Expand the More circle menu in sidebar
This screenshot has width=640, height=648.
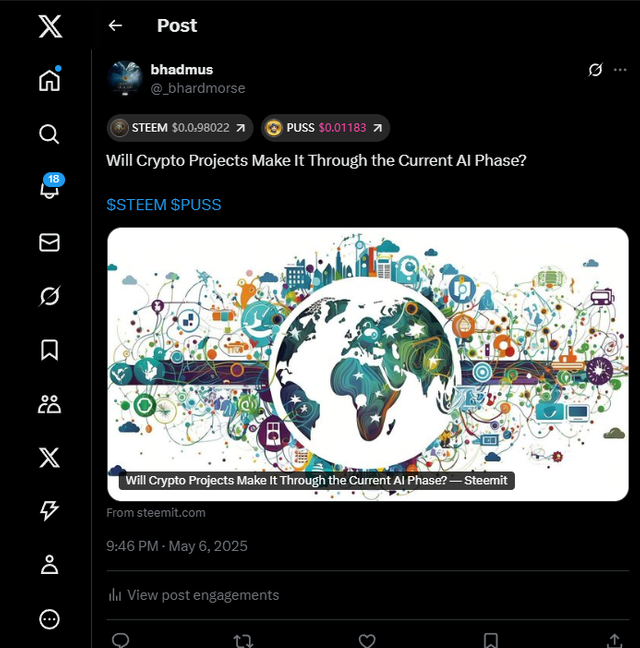49,619
